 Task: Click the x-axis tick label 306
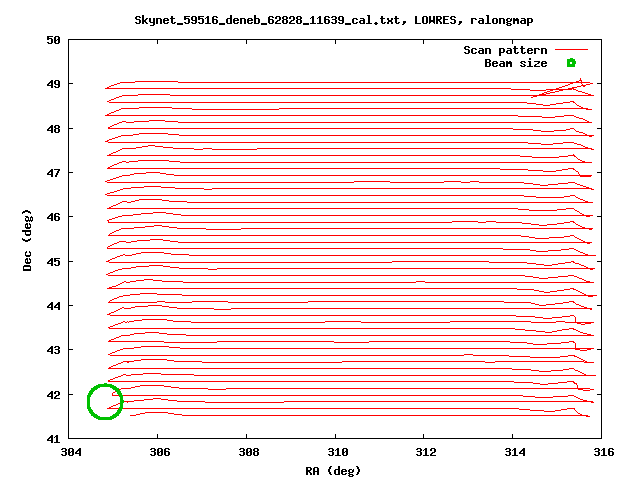pyautogui.click(x=159, y=452)
